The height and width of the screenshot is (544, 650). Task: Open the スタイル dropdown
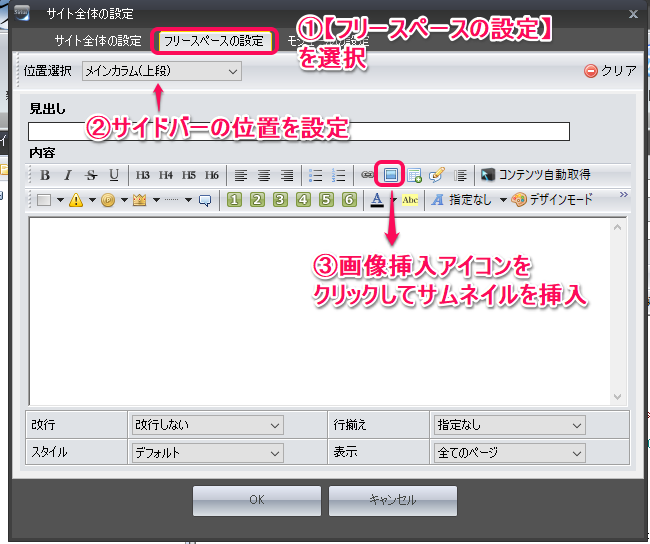click(x=208, y=452)
